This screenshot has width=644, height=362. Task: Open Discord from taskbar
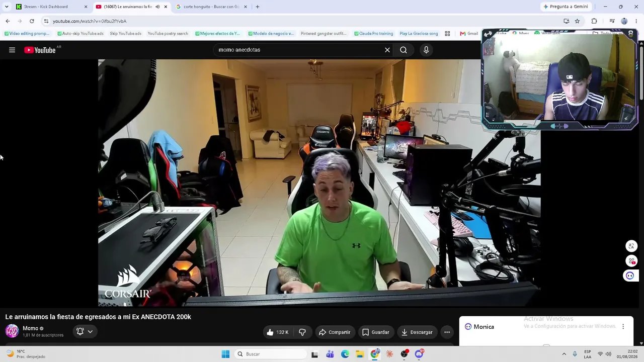[419, 354]
